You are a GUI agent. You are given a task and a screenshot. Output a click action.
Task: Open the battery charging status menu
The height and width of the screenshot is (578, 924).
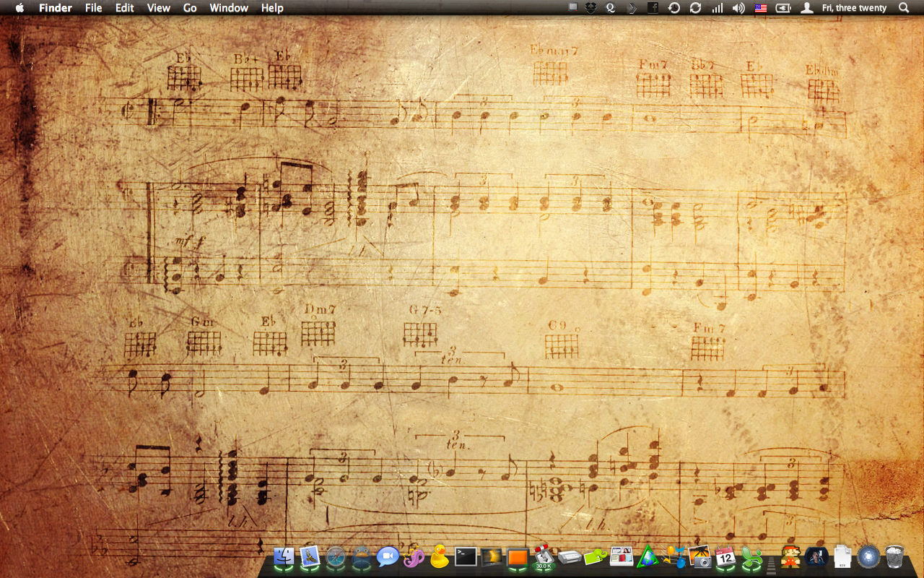coord(783,8)
